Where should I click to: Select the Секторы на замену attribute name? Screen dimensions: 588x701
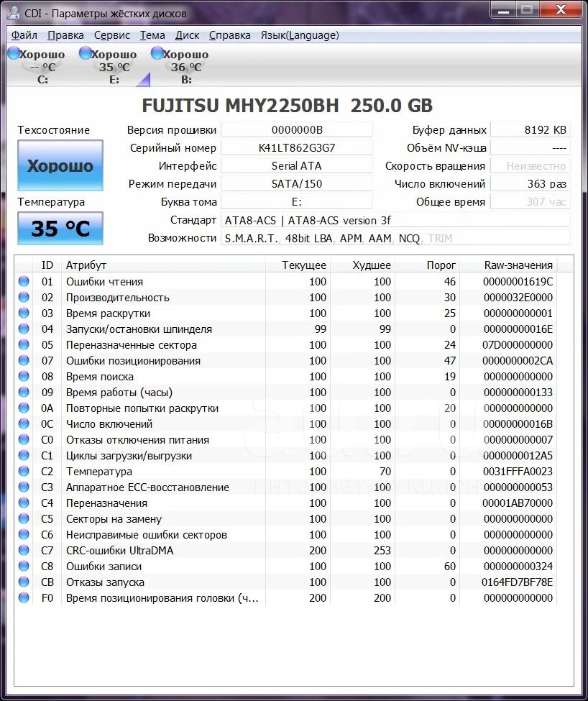114,519
